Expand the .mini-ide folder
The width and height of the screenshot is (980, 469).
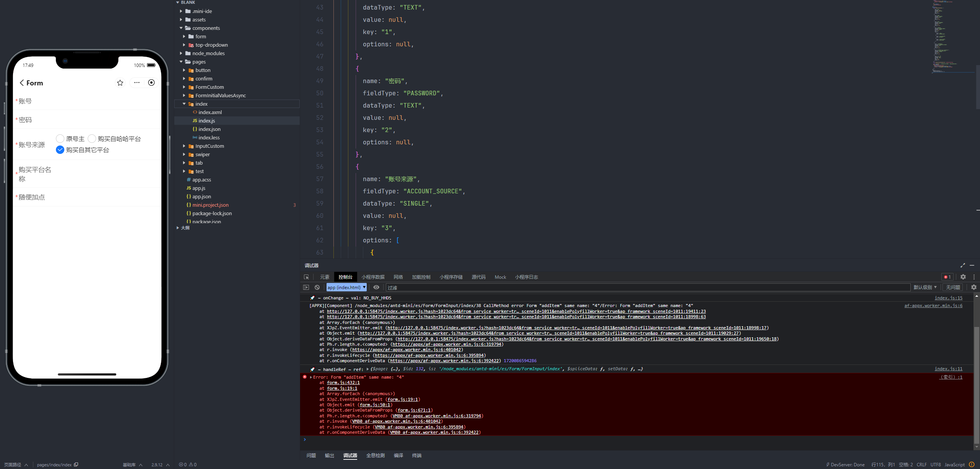point(181,11)
